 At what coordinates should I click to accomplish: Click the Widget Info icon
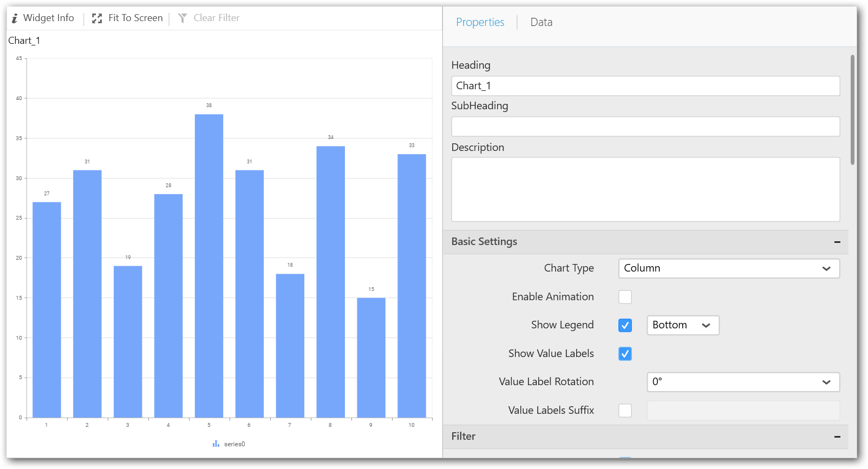coord(15,18)
